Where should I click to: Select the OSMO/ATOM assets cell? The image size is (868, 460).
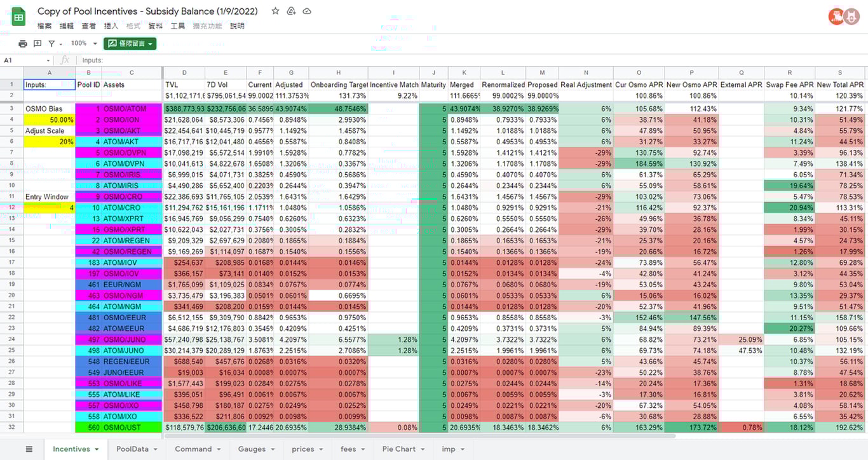click(x=132, y=109)
